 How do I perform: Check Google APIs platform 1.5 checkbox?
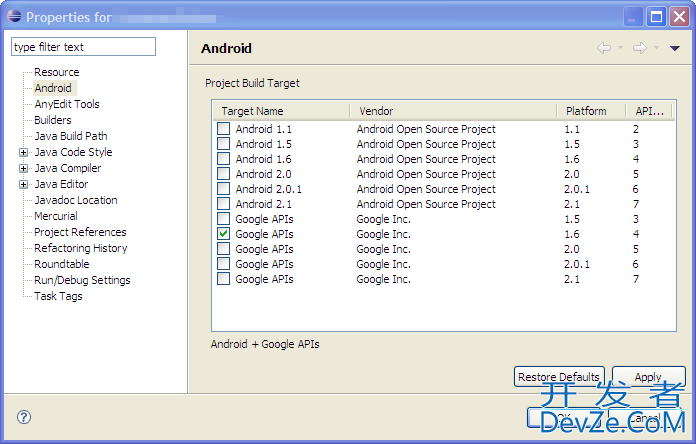pyautogui.click(x=223, y=219)
